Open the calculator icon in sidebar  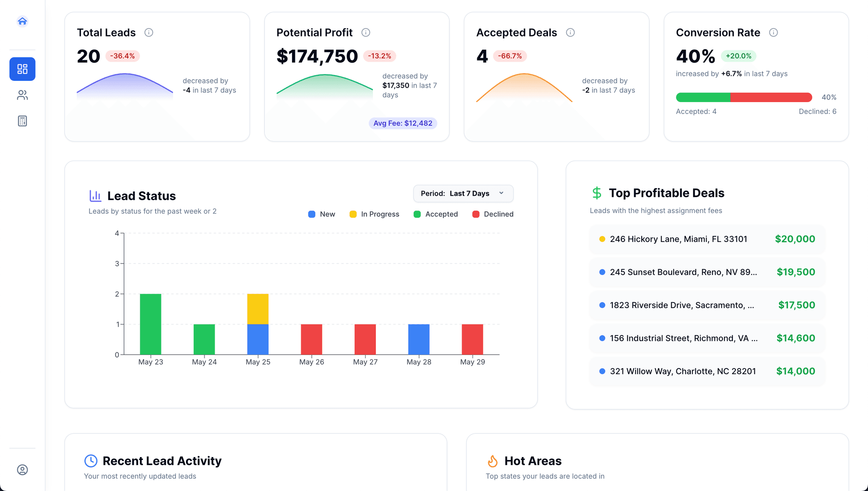coord(22,121)
